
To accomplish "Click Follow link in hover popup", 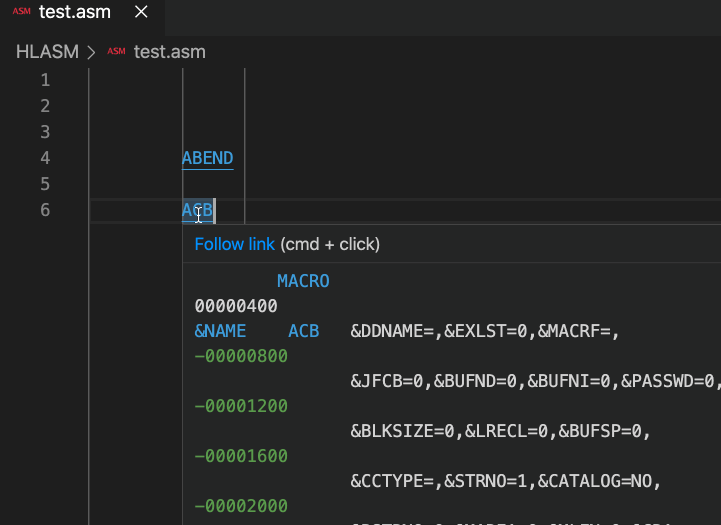I will point(235,244).
